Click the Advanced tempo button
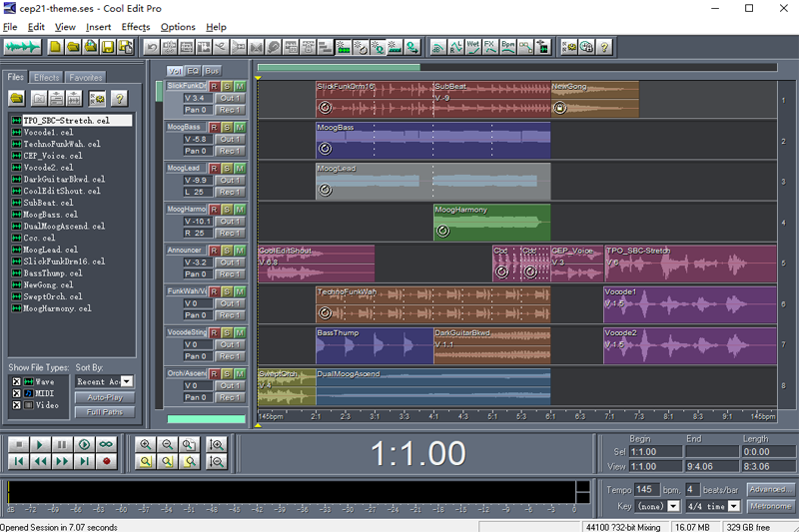This screenshot has width=799, height=532. (770, 490)
